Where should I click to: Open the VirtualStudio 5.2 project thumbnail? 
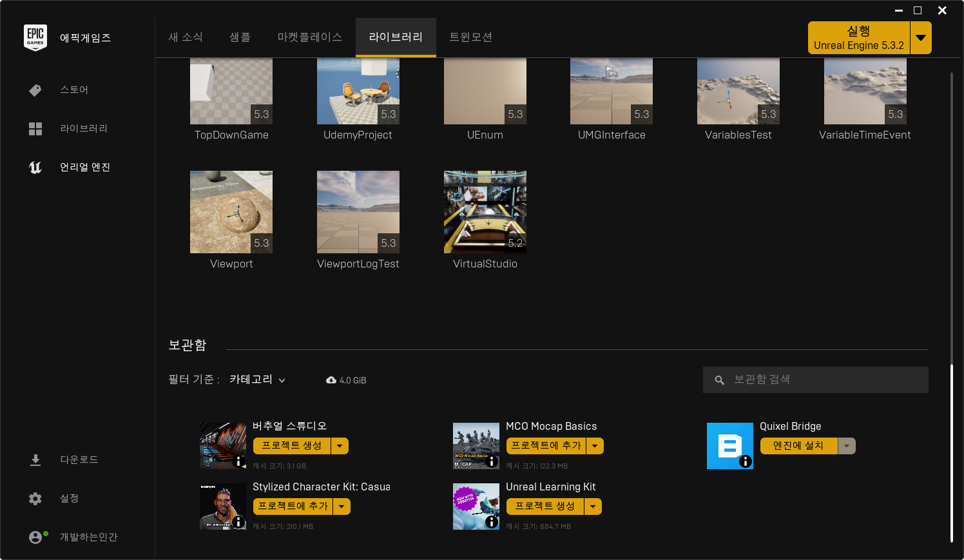click(485, 212)
